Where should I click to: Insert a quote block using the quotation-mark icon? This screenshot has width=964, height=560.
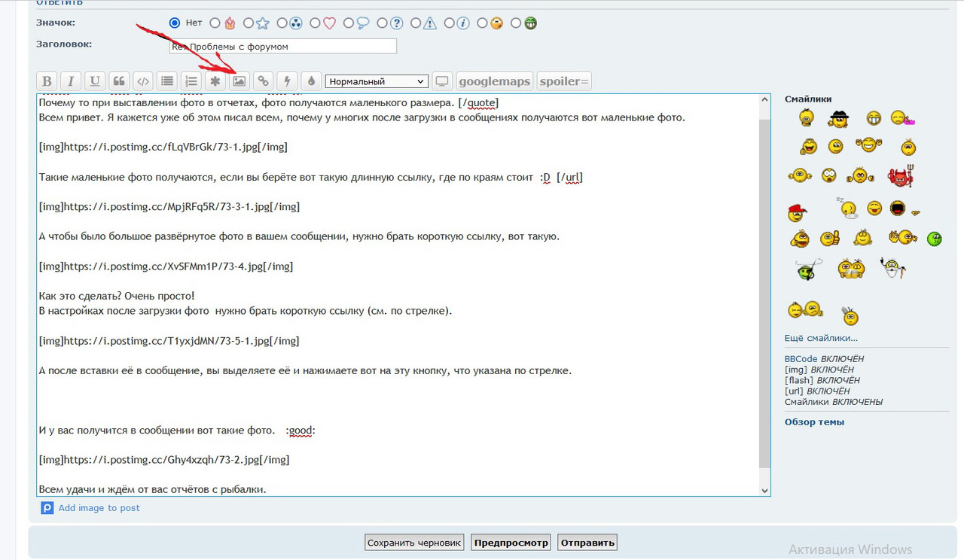coord(118,81)
